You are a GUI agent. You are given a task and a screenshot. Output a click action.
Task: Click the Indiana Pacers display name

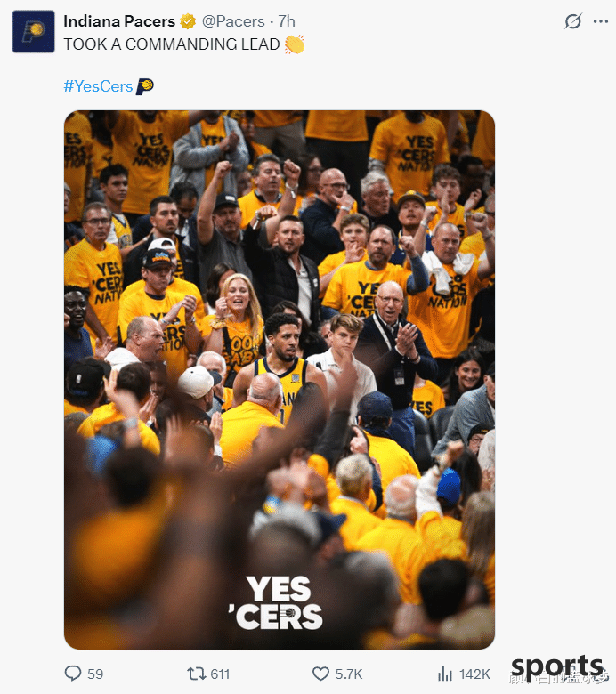pos(119,21)
